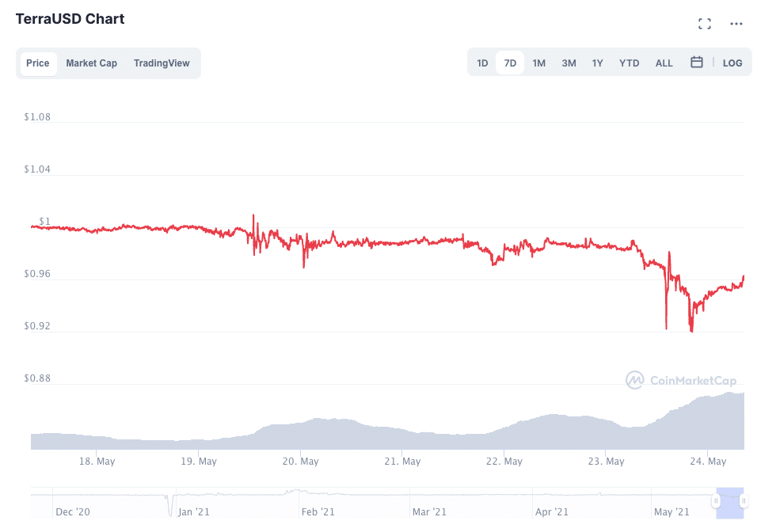Screen dimensions: 776x532
Task: Switch to the Market Cap tab
Action: click(91, 63)
